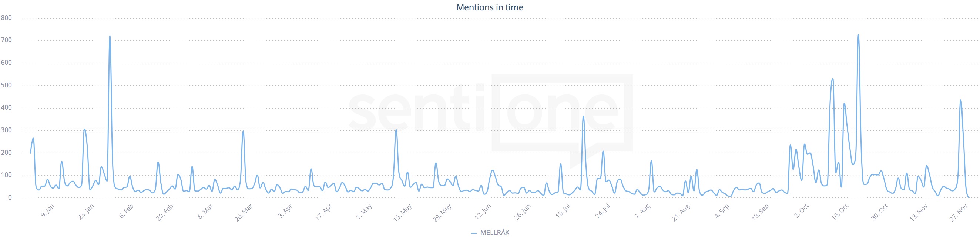Click the 'Mentions in time' chart title
Viewport: 980px width, 243px height.
[x=490, y=7]
